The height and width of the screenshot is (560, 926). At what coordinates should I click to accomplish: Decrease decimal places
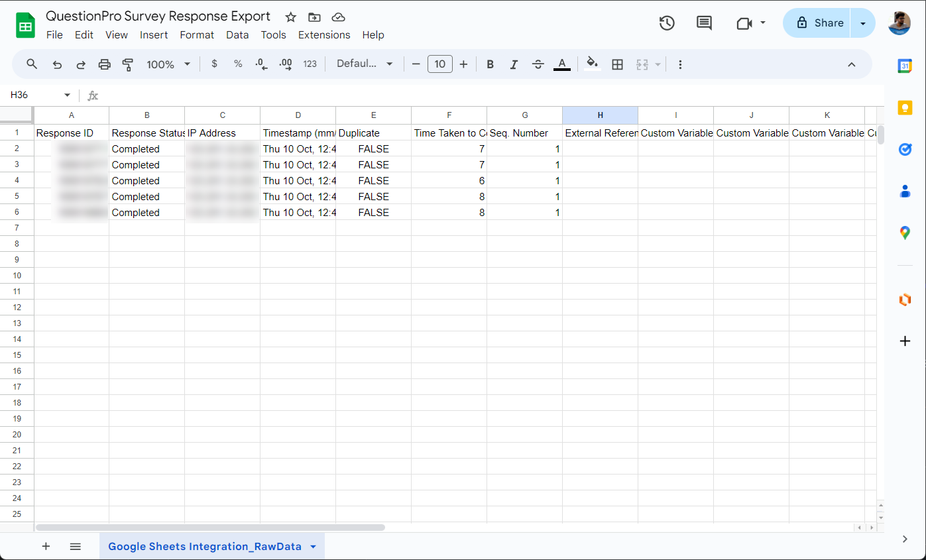tap(262, 64)
